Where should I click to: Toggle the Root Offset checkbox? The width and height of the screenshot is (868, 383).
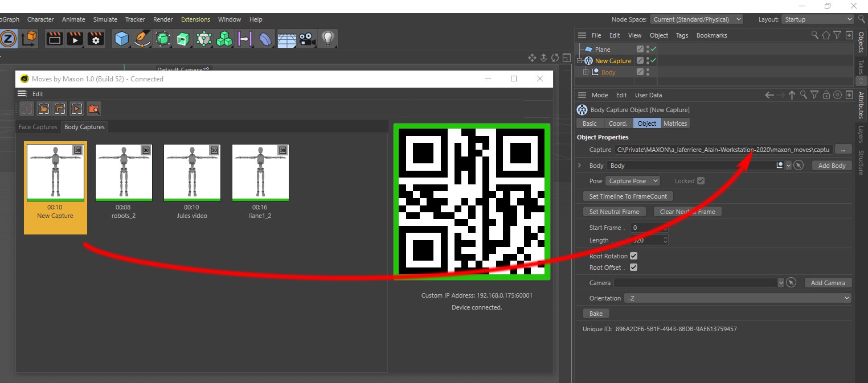[633, 267]
